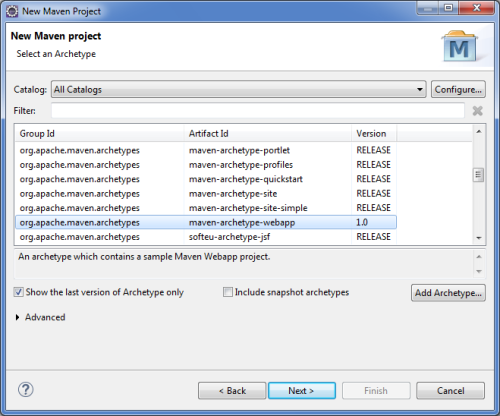Screen dimensions: 500x416
Task: Sort by the Group Id column header
Action: (99, 134)
